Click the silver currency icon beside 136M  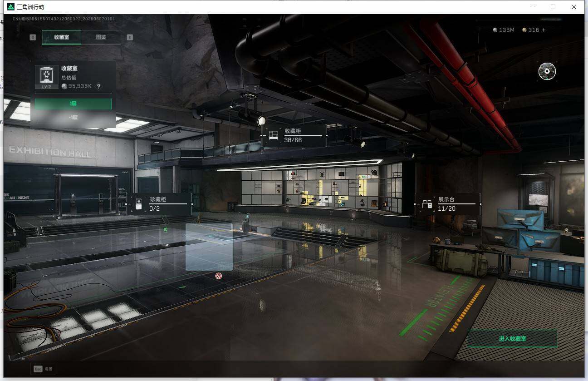[x=495, y=30]
